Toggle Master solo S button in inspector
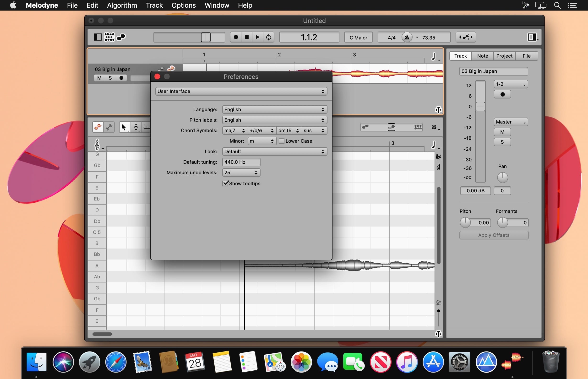The height and width of the screenshot is (379, 588). click(502, 142)
